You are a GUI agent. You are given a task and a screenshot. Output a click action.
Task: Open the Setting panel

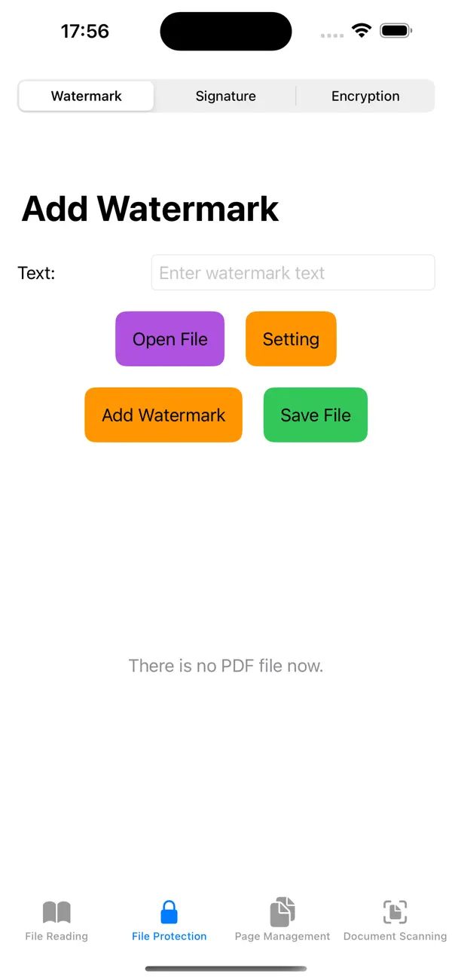[x=291, y=338]
